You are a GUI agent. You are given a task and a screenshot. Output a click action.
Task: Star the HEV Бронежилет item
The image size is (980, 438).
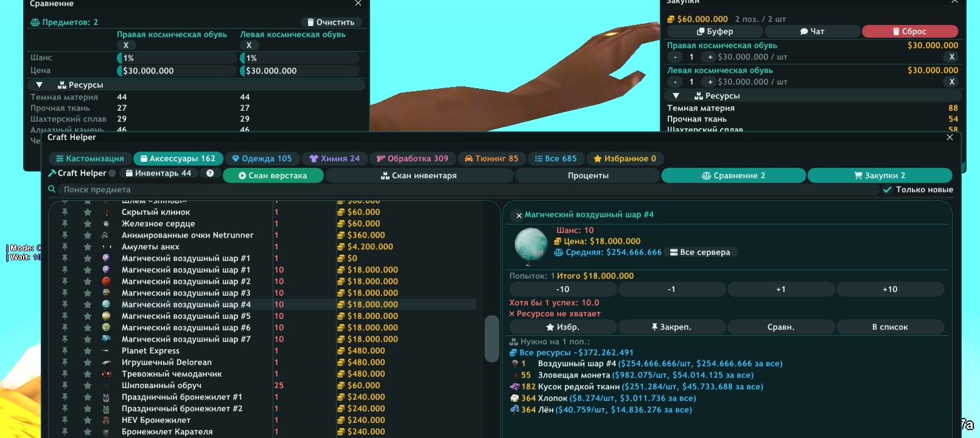click(x=88, y=420)
